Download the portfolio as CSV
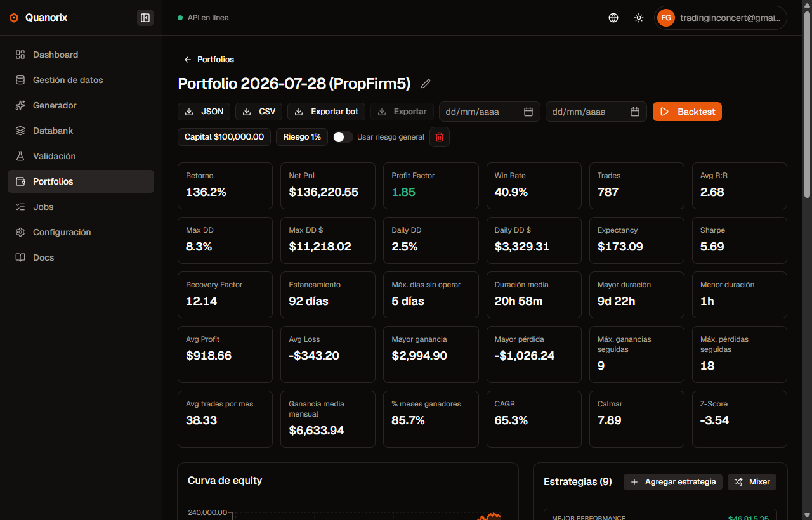This screenshot has height=520, width=812. (259, 112)
